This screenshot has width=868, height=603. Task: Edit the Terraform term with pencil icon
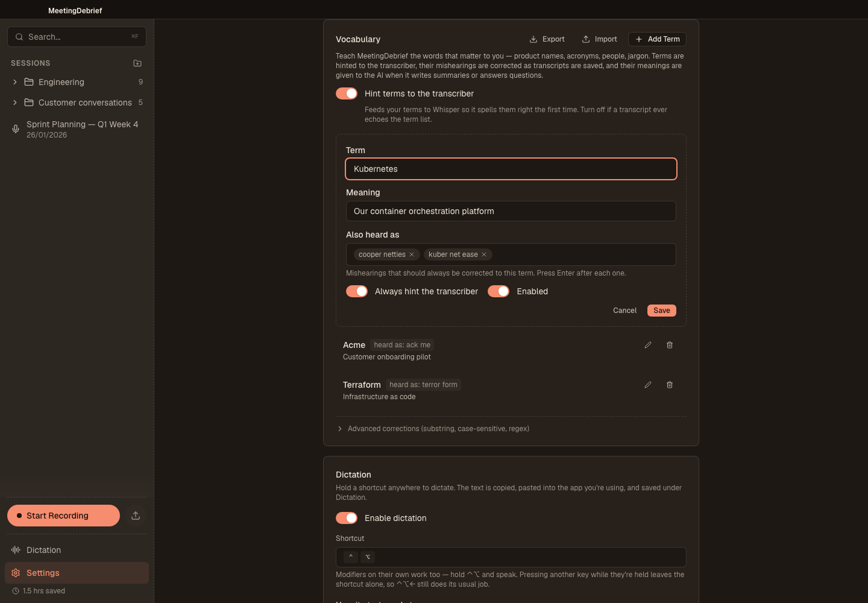click(648, 385)
